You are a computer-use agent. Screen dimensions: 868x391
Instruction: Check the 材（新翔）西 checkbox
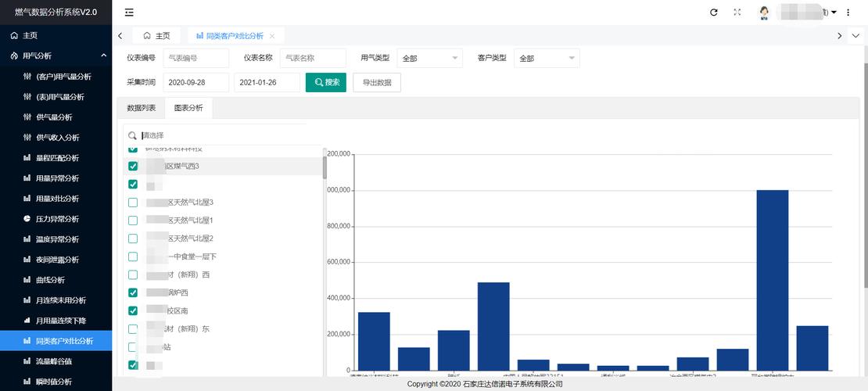click(133, 274)
